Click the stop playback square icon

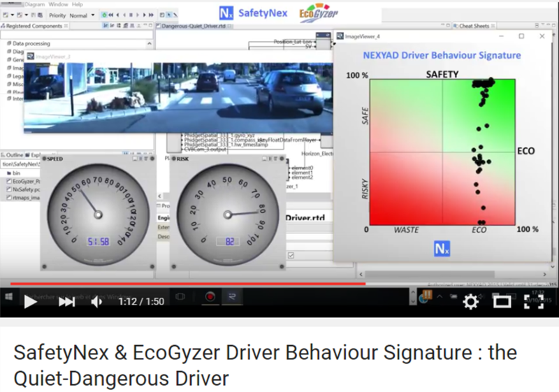pos(131,15)
